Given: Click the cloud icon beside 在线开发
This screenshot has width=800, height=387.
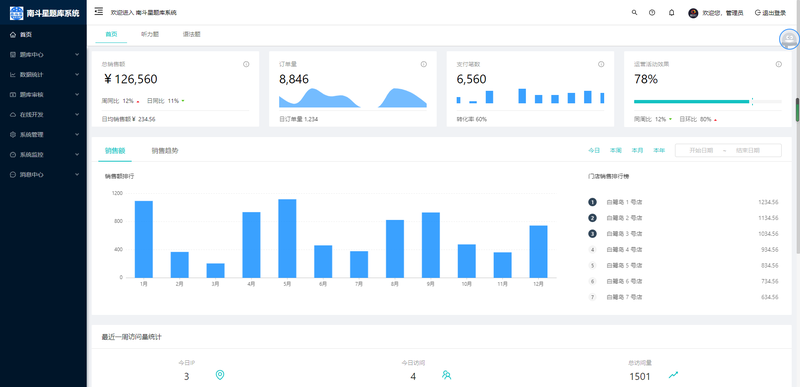Looking at the screenshot, I should (x=13, y=115).
